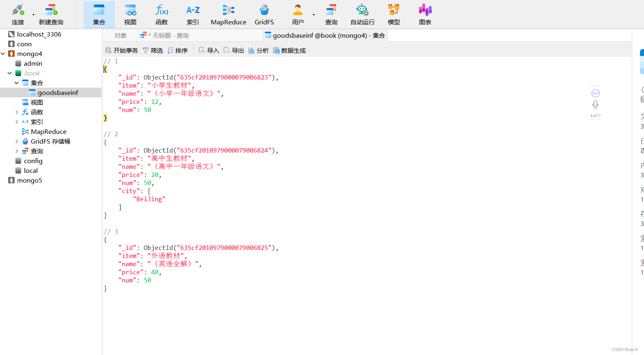Click the Filter (筛选) button
This screenshot has width=644, height=355.
[x=153, y=50]
